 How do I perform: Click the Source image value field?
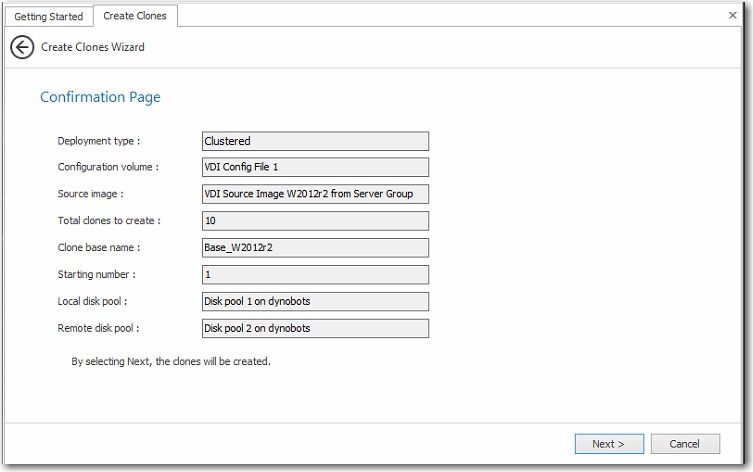(315, 194)
